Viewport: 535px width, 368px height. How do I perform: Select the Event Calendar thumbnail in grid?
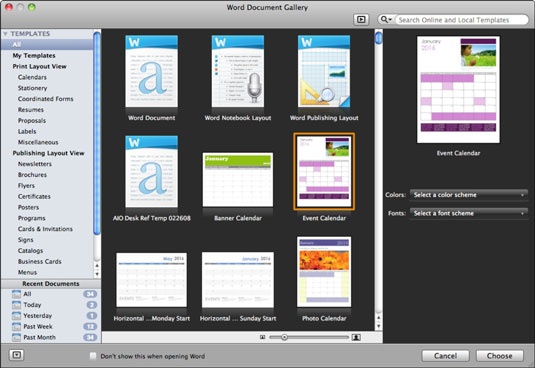click(x=324, y=172)
